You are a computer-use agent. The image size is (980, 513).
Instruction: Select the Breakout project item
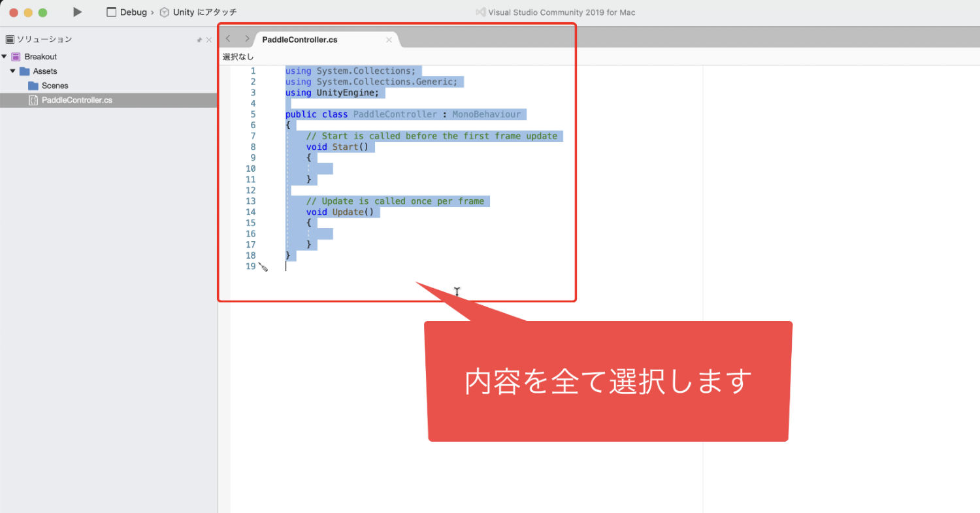point(41,57)
